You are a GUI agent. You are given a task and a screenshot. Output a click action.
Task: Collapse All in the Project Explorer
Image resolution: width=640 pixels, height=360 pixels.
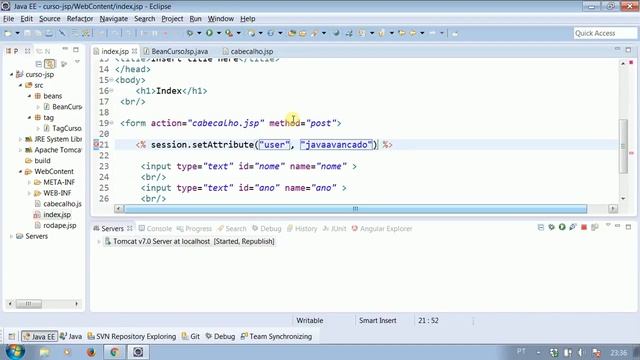click(x=38, y=64)
